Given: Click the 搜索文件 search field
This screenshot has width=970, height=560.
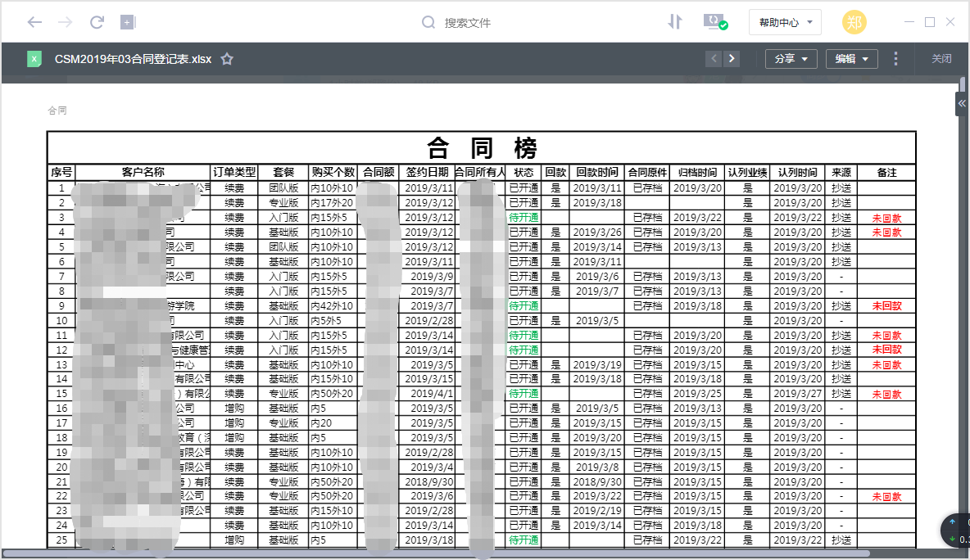Looking at the screenshot, I should pos(467,23).
